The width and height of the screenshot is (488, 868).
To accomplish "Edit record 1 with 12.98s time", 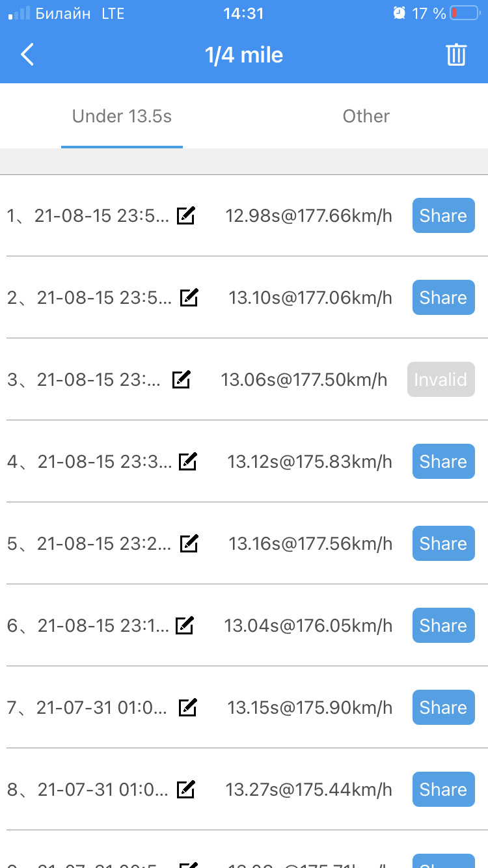I will click(186, 215).
